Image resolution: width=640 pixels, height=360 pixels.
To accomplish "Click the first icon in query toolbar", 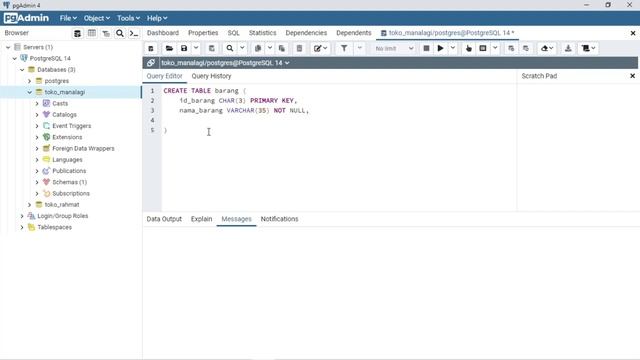I will tap(151, 48).
